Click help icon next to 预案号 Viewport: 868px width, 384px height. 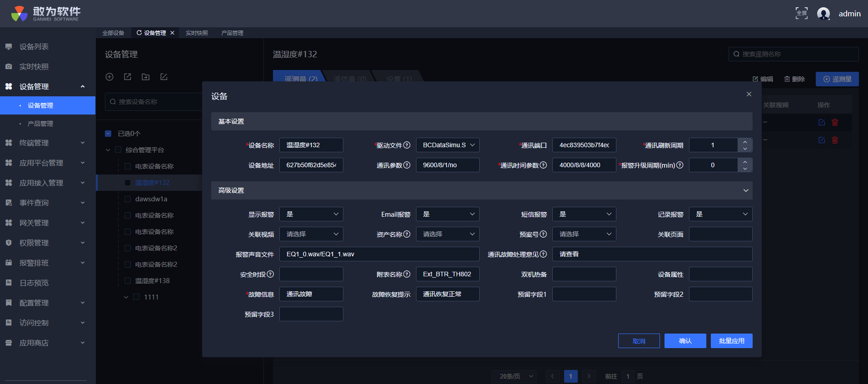pyautogui.click(x=543, y=234)
